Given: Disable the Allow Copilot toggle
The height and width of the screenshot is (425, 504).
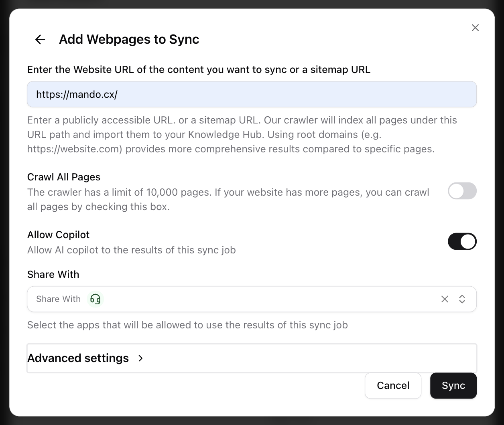Looking at the screenshot, I should pyautogui.click(x=462, y=241).
